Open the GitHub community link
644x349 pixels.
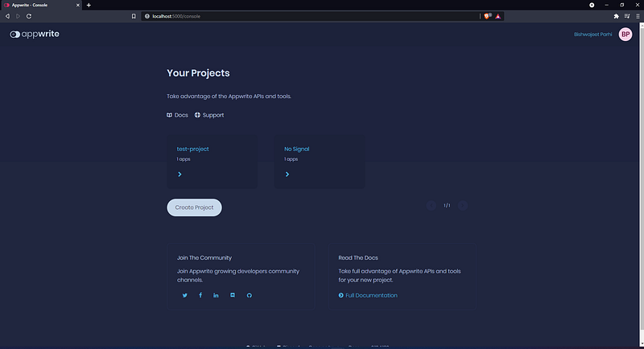(x=250, y=295)
